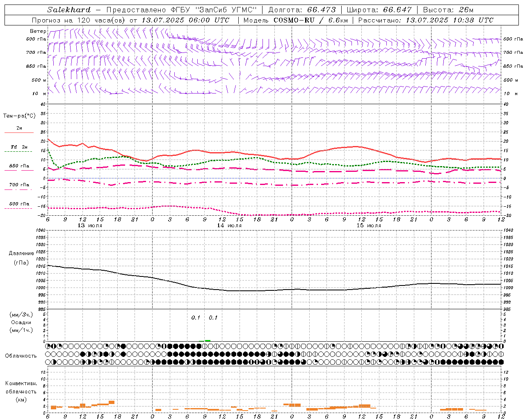525x420 pixels.
Task: Click "Рассчитано: 13.07.2025 10:38 UTC" text
Action: [x=426, y=20]
